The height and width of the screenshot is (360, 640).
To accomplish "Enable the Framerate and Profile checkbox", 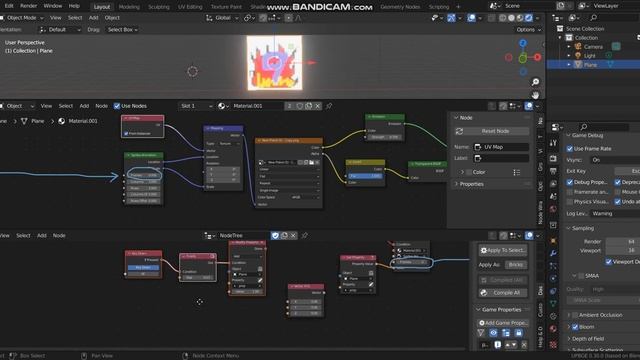I will pyautogui.click(x=570, y=192).
